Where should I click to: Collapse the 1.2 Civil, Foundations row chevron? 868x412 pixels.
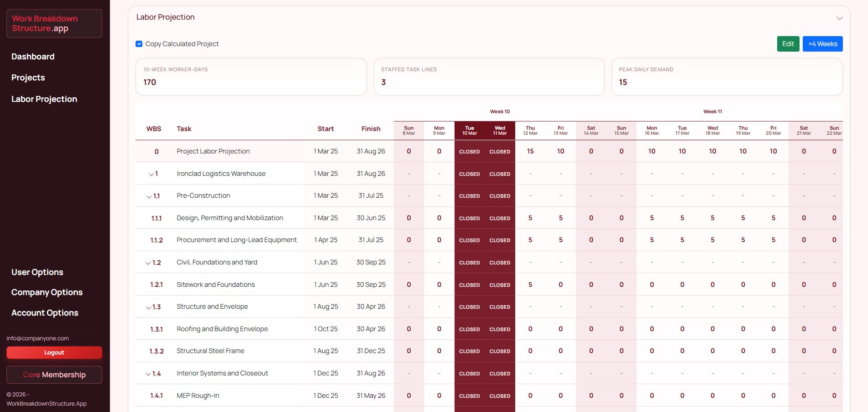(148, 263)
